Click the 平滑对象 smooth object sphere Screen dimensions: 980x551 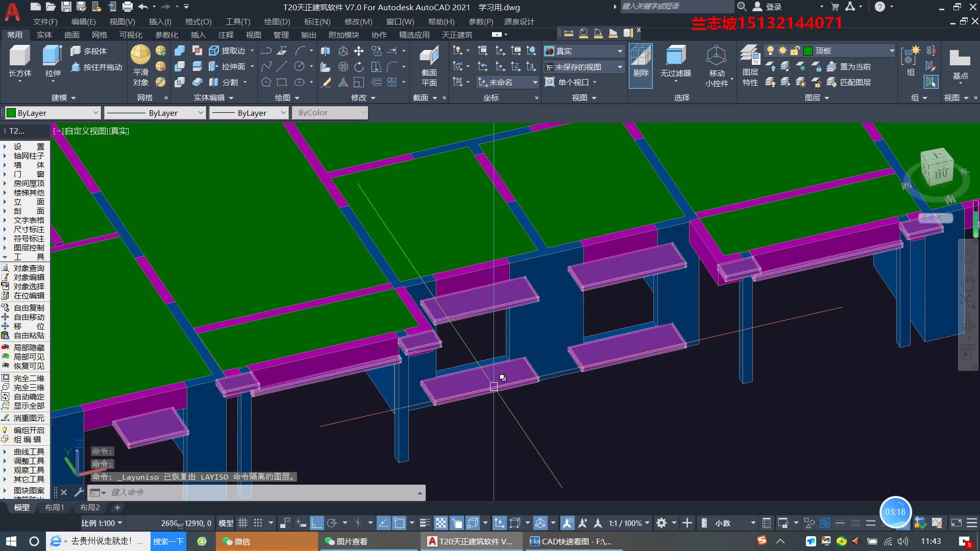(140, 65)
